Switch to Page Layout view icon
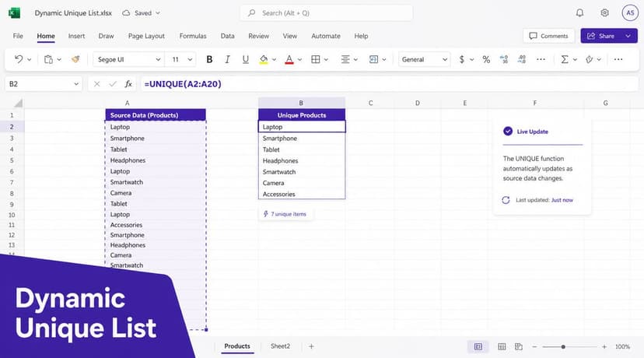644x358 pixels. click(502, 346)
